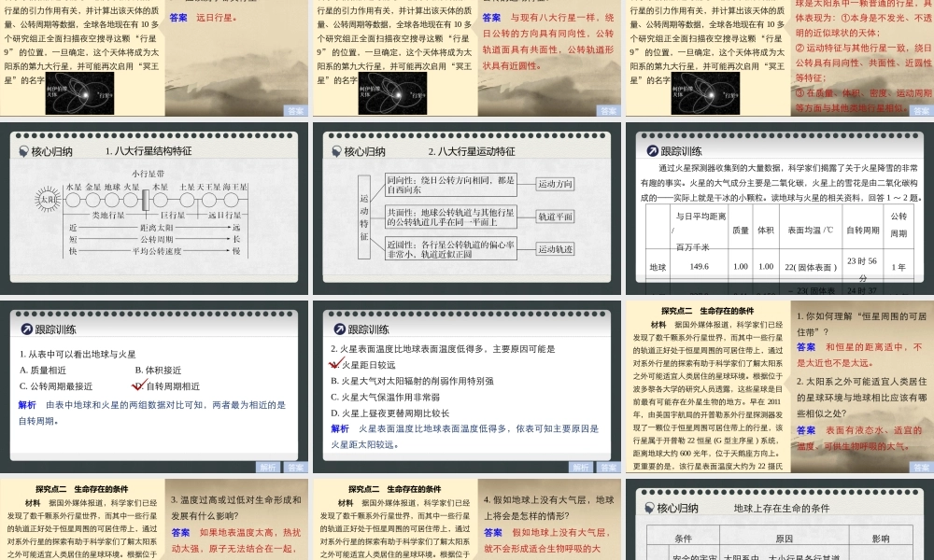Select option A 质量相近
This screenshot has height=560, width=934.
(43, 371)
